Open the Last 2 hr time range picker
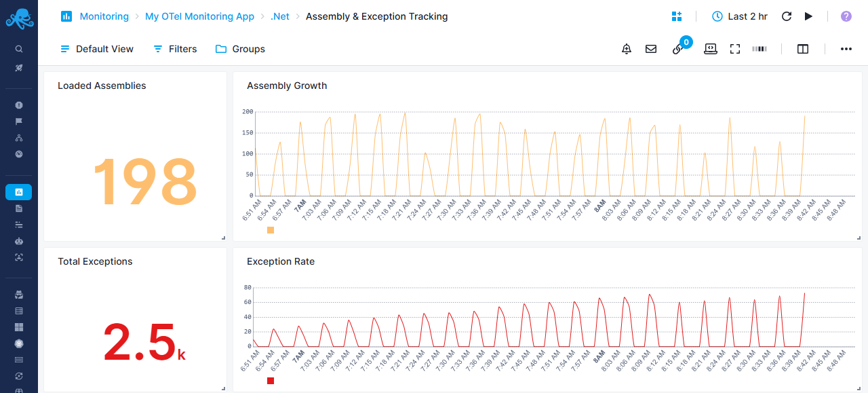Viewport: 868px width, 393px height. 739,16
